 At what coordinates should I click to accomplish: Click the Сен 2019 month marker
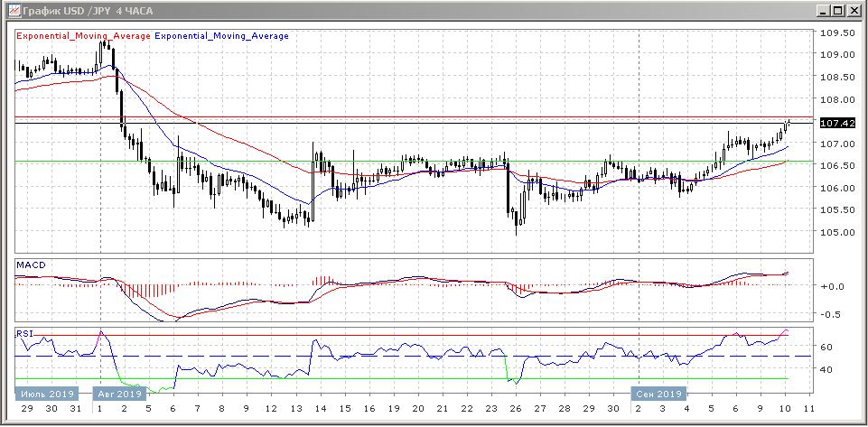pos(658,394)
